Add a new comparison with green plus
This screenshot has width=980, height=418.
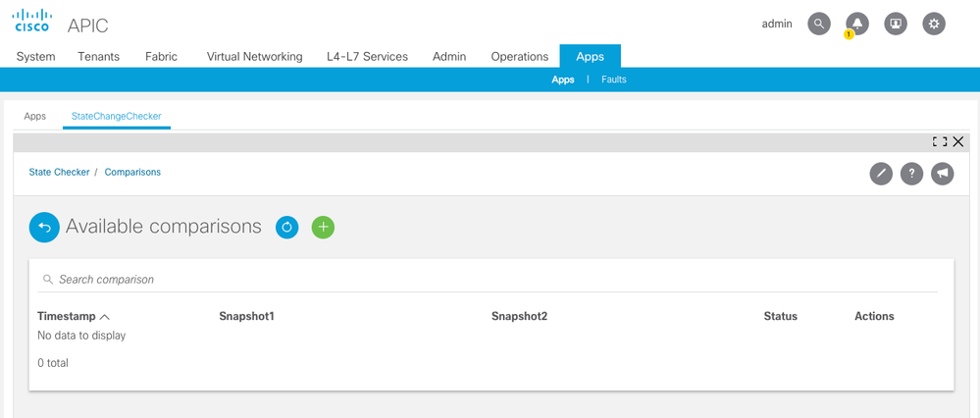tap(323, 228)
